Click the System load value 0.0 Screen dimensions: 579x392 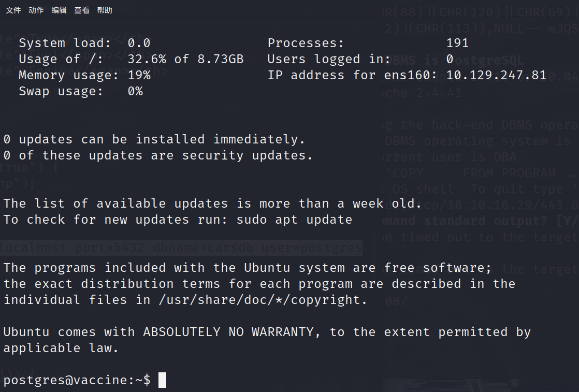139,43
